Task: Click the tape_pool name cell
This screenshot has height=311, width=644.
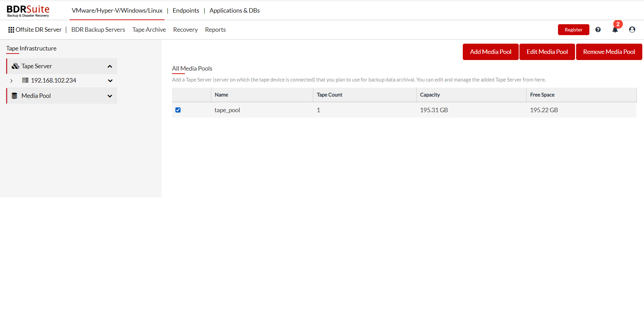Action: 227,110
